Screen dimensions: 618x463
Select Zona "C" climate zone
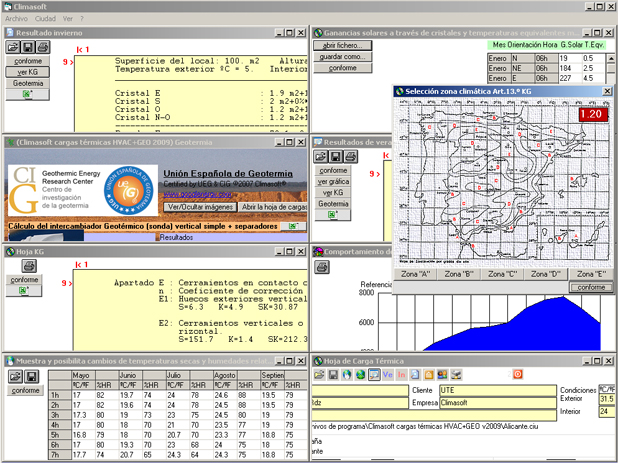point(502,274)
